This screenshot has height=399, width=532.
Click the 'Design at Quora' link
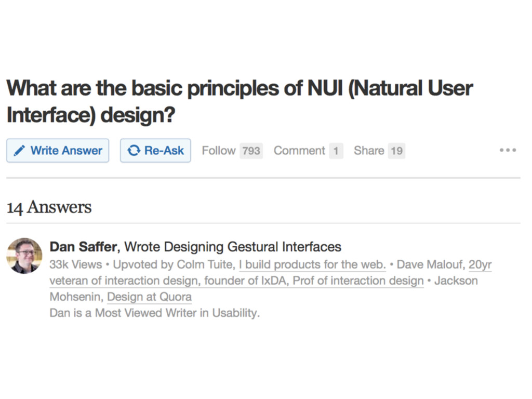point(149,297)
